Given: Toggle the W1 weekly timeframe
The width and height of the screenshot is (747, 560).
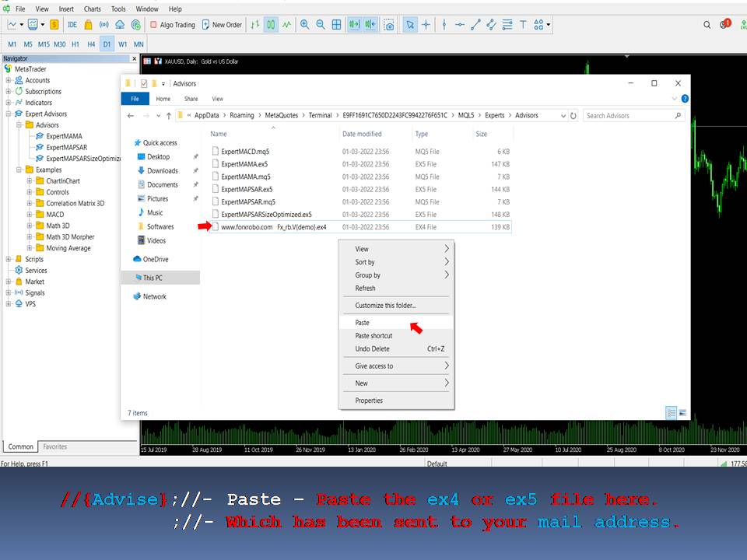Looking at the screenshot, I should [x=123, y=44].
